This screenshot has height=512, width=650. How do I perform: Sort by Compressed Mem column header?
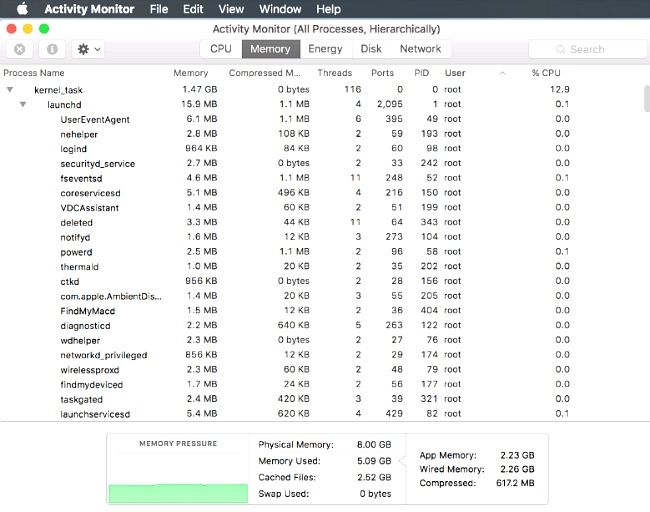[264, 73]
